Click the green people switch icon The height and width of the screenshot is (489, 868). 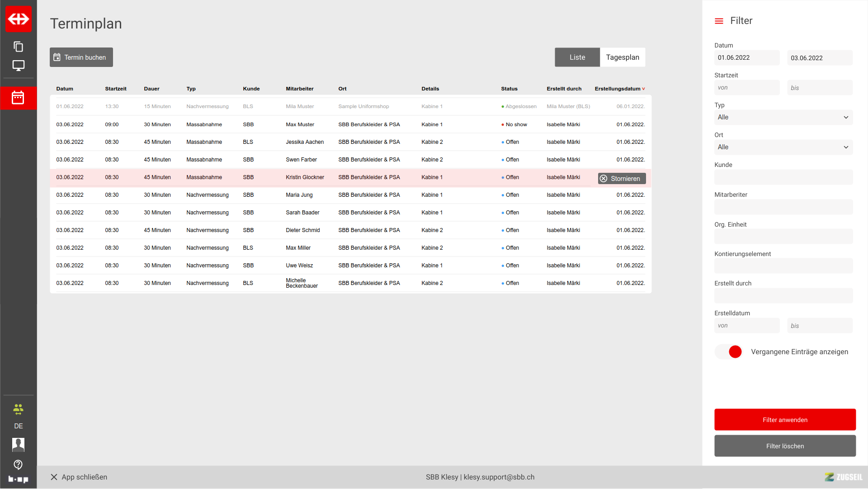18,409
